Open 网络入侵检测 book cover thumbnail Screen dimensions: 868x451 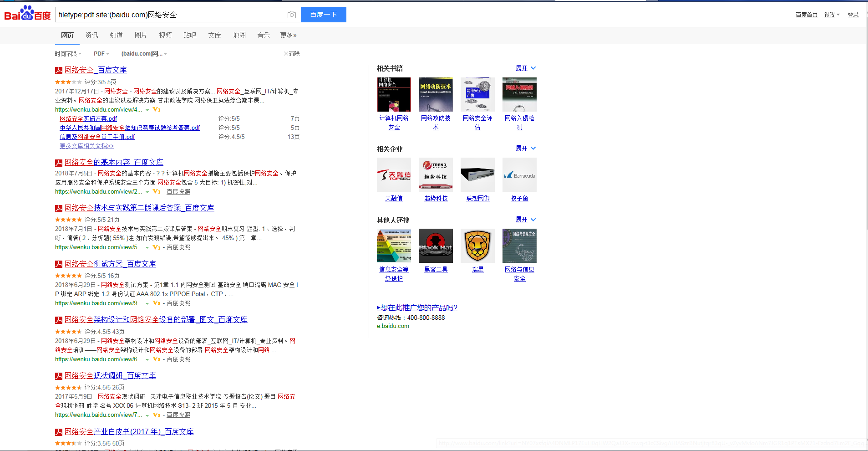click(519, 94)
